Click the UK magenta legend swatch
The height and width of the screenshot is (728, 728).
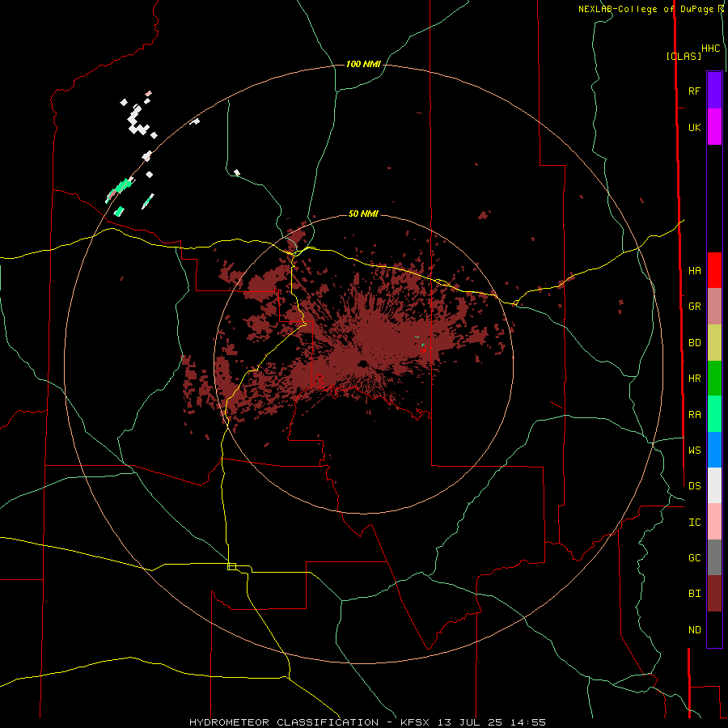pyautogui.click(x=714, y=127)
